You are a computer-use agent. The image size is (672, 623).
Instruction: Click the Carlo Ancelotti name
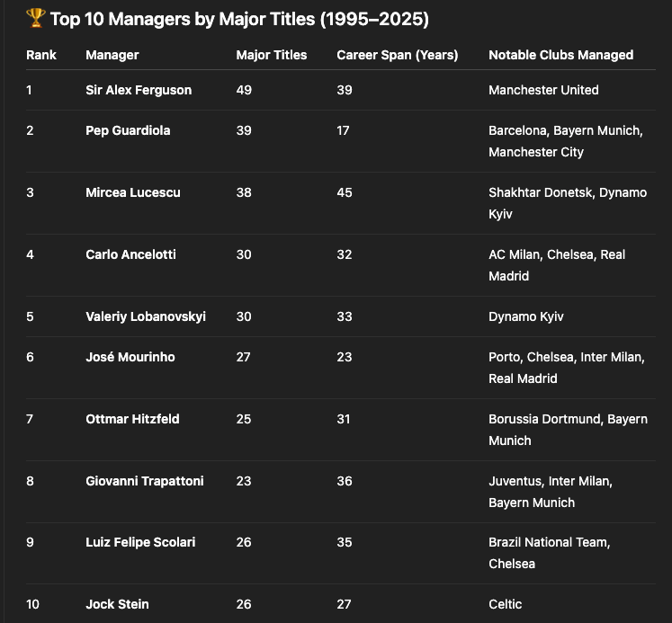pos(130,254)
